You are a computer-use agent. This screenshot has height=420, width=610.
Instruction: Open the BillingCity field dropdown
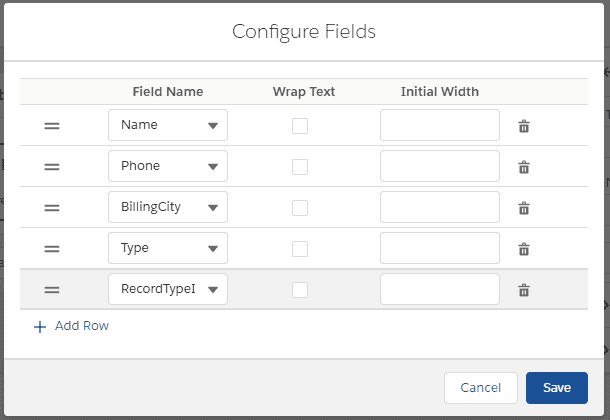(168, 208)
